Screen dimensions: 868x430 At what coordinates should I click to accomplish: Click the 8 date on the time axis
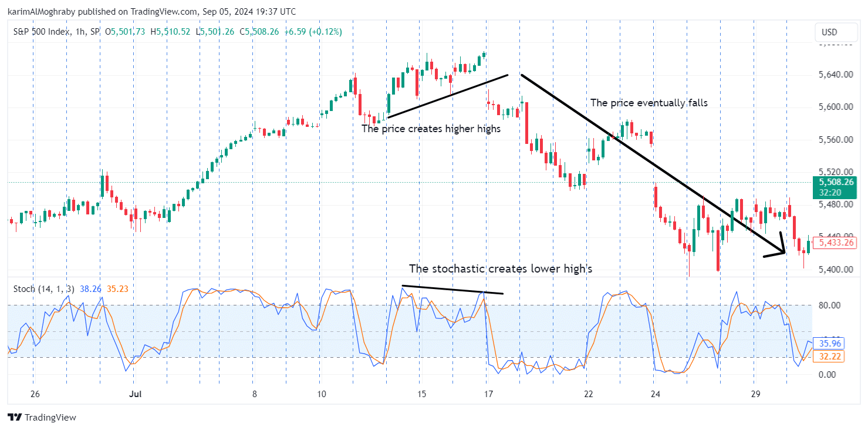click(254, 394)
